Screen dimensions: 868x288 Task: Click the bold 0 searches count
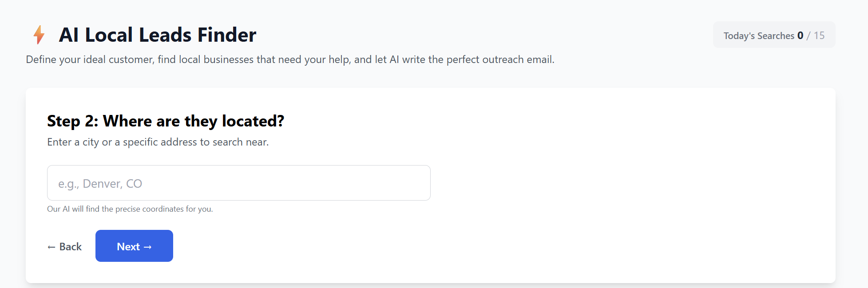pos(800,36)
